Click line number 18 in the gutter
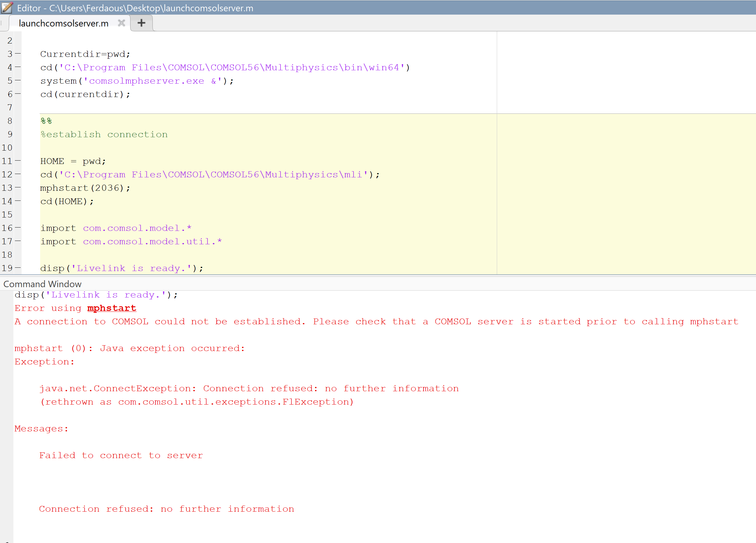 7,255
